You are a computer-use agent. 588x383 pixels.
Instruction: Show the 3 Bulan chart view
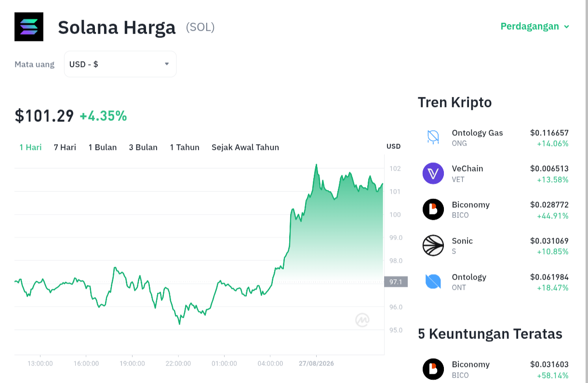pos(143,147)
